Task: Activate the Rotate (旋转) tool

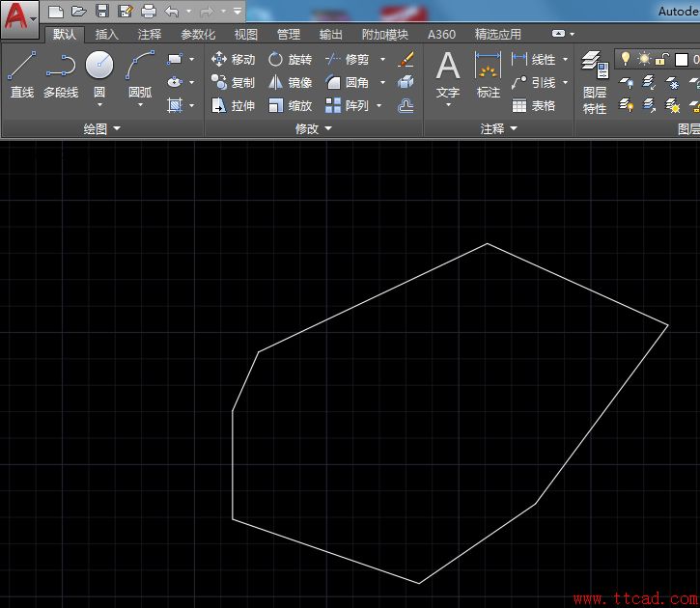Action: coord(291,59)
